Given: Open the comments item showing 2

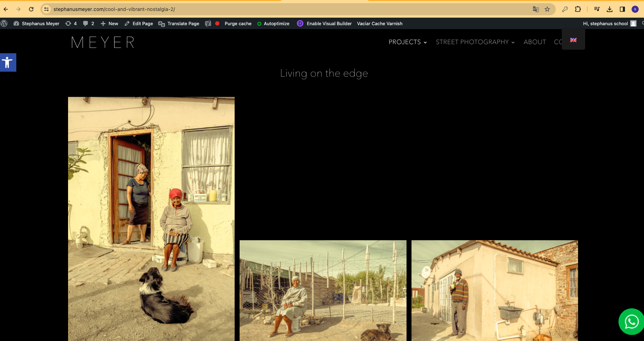Looking at the screenshot, I should (89, 23).
